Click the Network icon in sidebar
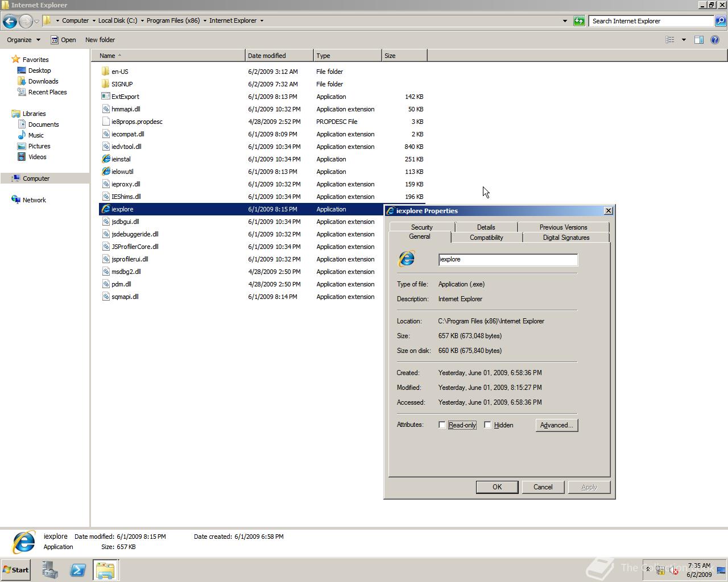 (16, 200)
